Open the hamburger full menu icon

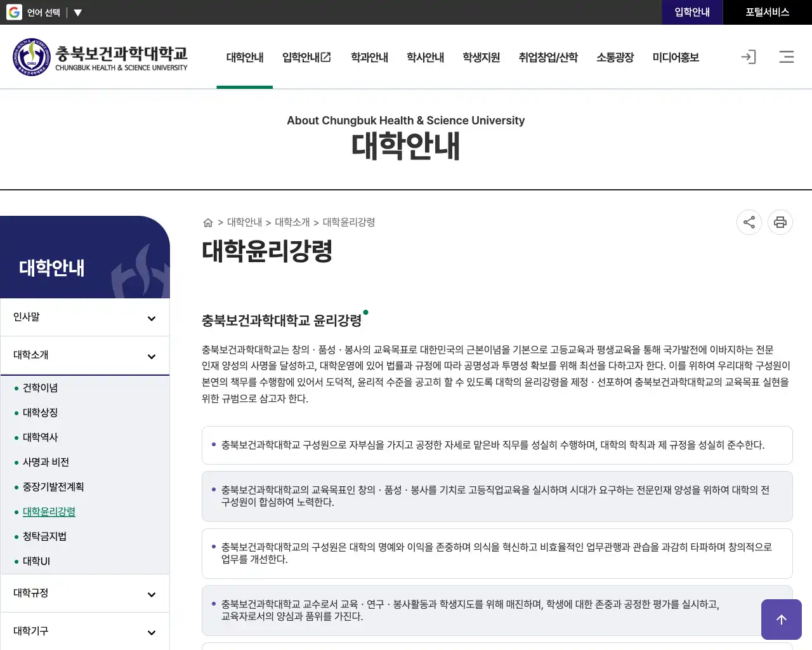[787, 57]
